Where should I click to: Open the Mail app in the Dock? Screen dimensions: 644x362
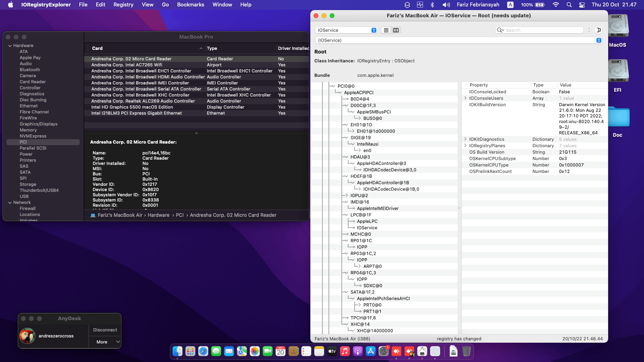[229, 352]
